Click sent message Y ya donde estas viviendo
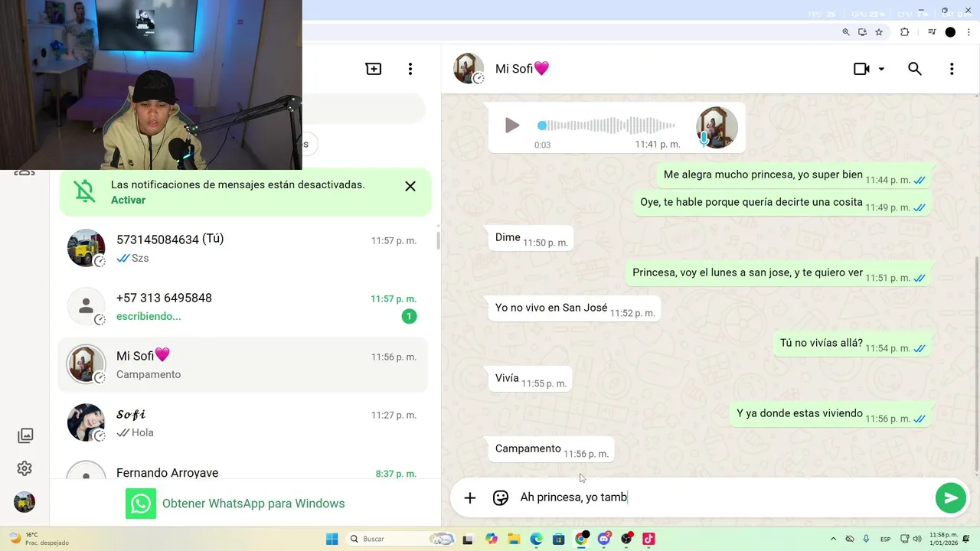This screenshot has width=980, height=551. coord(831,415)
